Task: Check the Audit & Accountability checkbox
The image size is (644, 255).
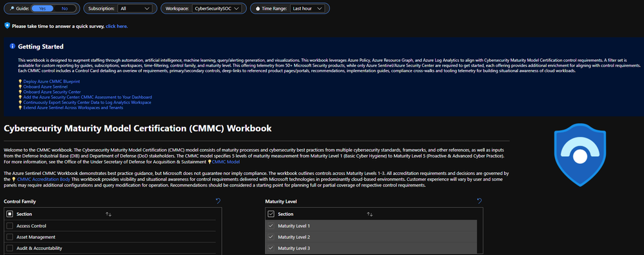Action: point(10,248)
